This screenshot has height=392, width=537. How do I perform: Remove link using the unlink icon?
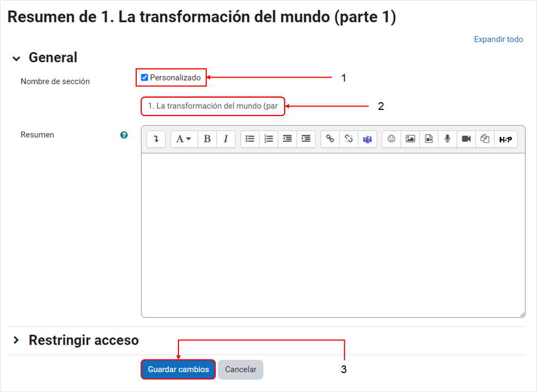tap(349, 139)
